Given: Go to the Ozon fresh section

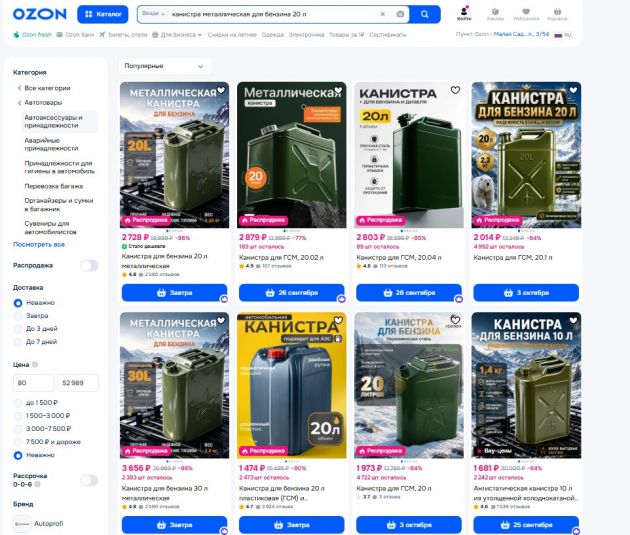Looking at the screenshot, I should click(x=33, y=35).
